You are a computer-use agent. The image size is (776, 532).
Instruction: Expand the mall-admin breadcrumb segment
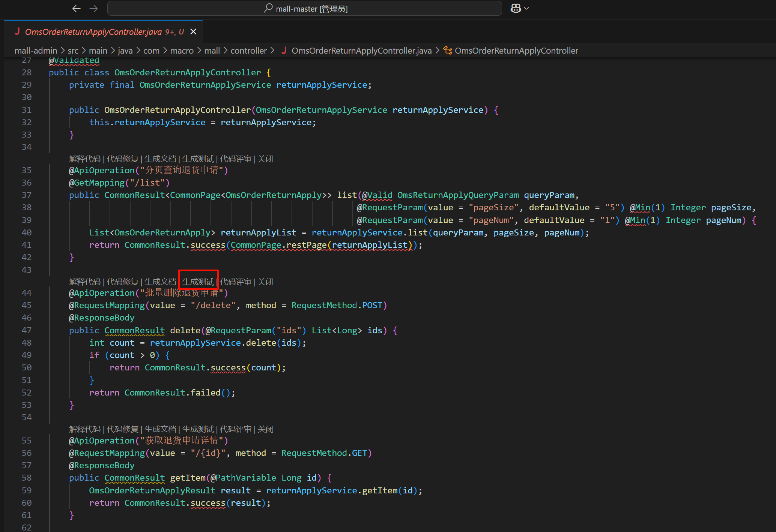pyautogui.click(x=36, y=51)
